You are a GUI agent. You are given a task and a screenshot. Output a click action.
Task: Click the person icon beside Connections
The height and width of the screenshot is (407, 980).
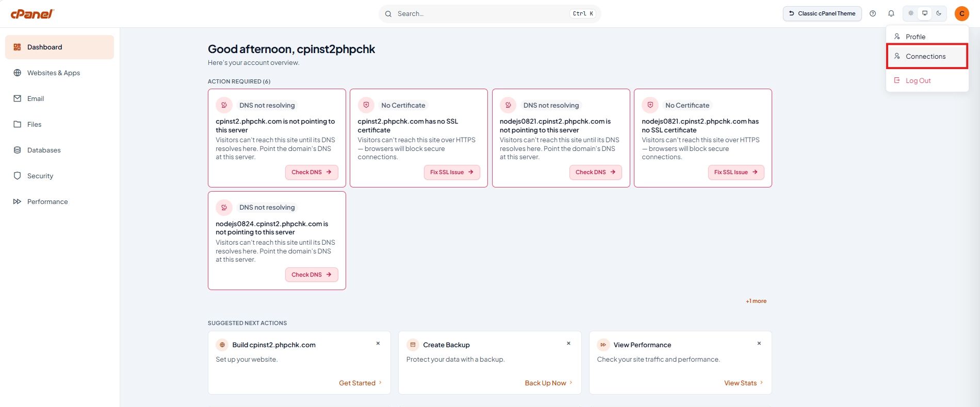click(x=897, y=56)
